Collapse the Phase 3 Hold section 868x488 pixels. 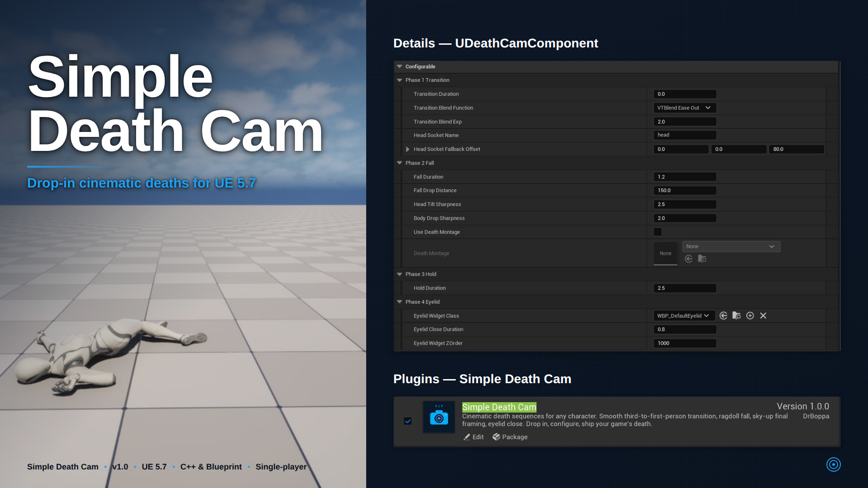(400, 274)
